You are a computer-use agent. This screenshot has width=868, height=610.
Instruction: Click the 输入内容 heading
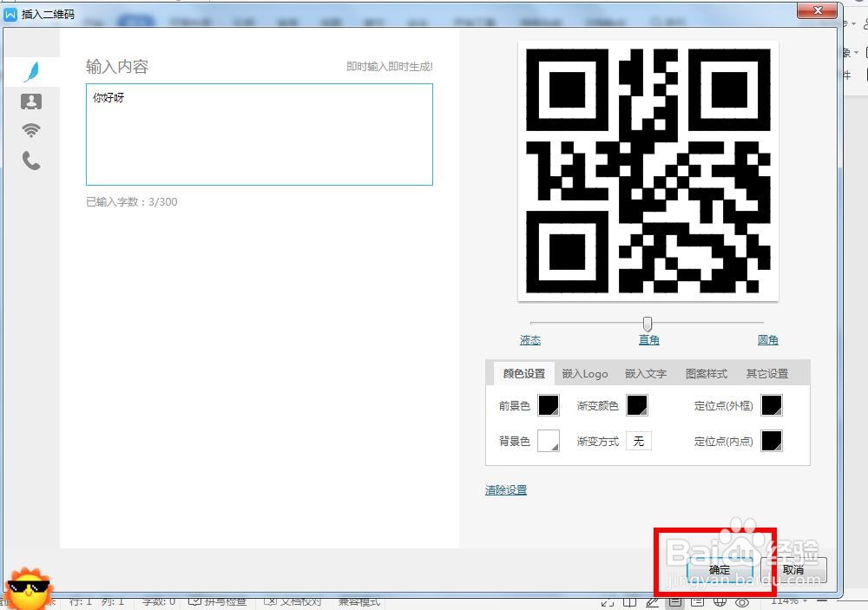117,67
